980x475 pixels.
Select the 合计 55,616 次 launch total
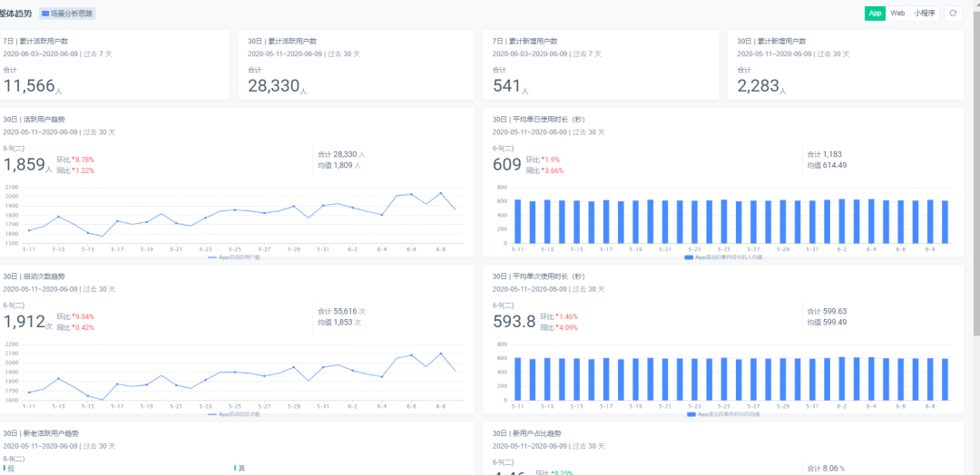[x=341, y=311]
